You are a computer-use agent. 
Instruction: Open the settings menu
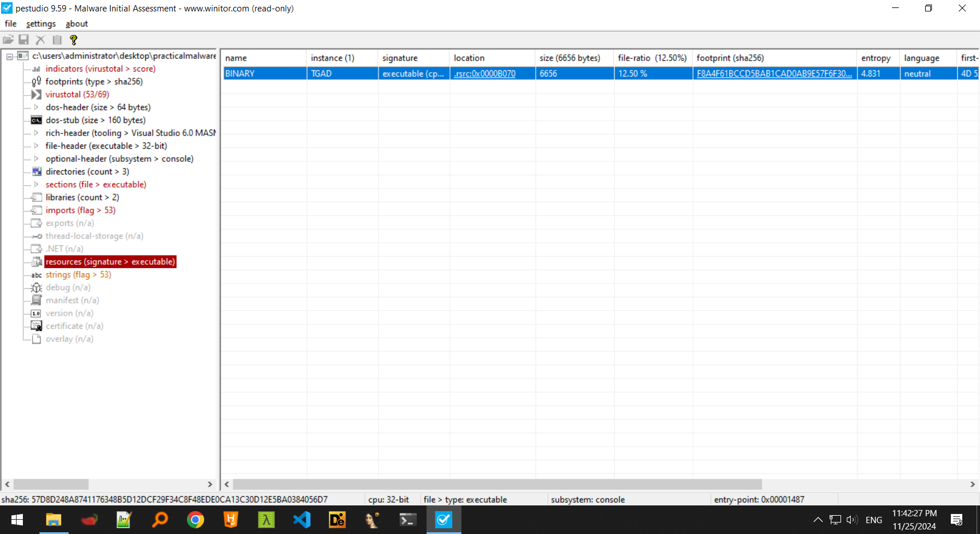41,23
